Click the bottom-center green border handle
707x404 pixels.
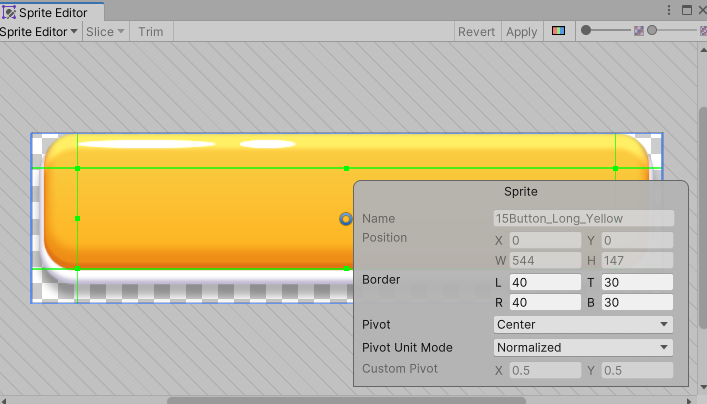point(346,268)
